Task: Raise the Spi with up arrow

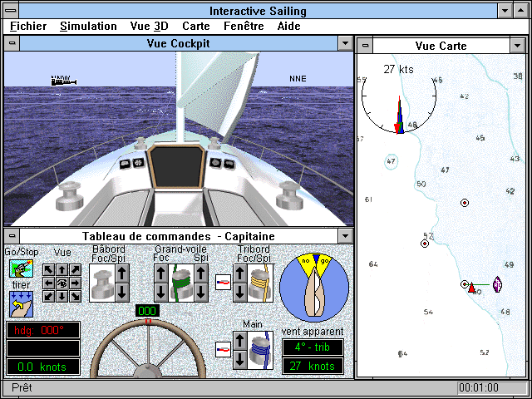Action: tap(201, 273)
